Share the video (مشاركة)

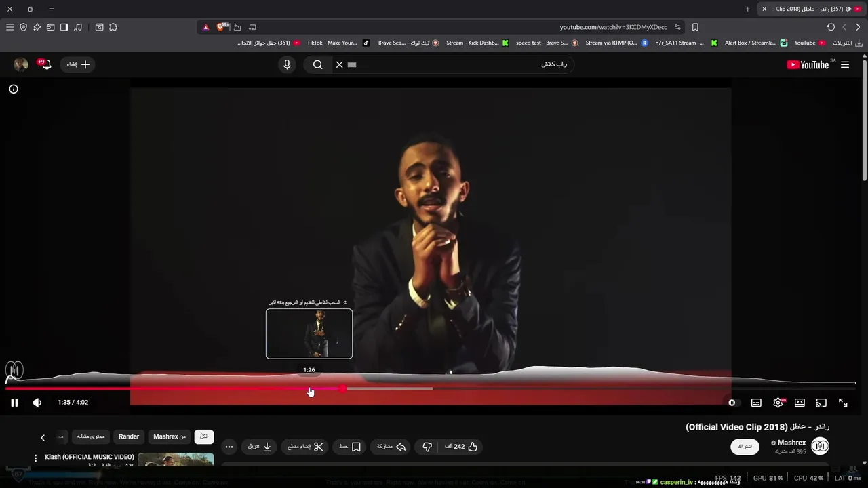point(391,447)
